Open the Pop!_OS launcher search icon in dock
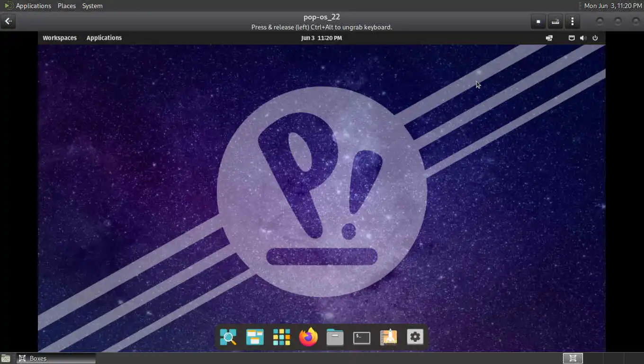 (x=228, y=337)
